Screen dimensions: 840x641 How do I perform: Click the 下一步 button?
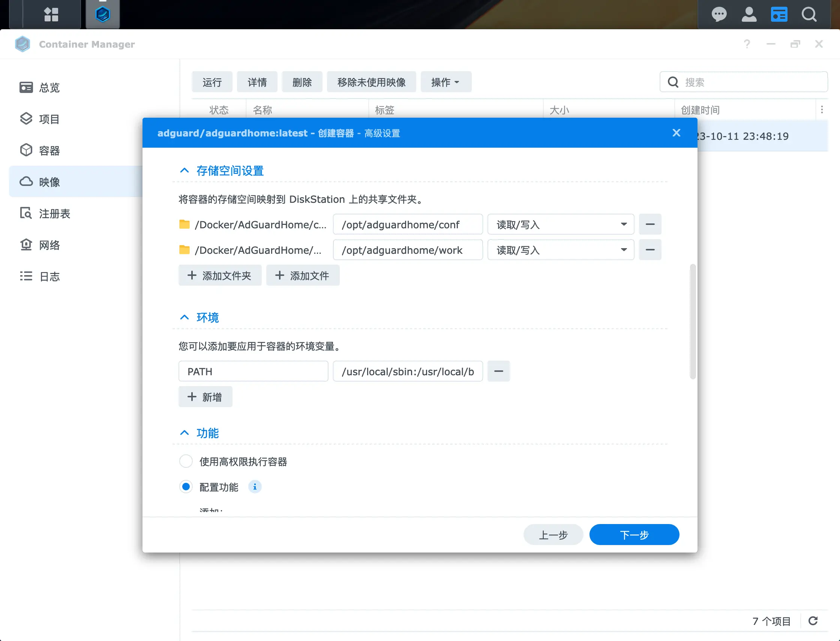[634, 535]
